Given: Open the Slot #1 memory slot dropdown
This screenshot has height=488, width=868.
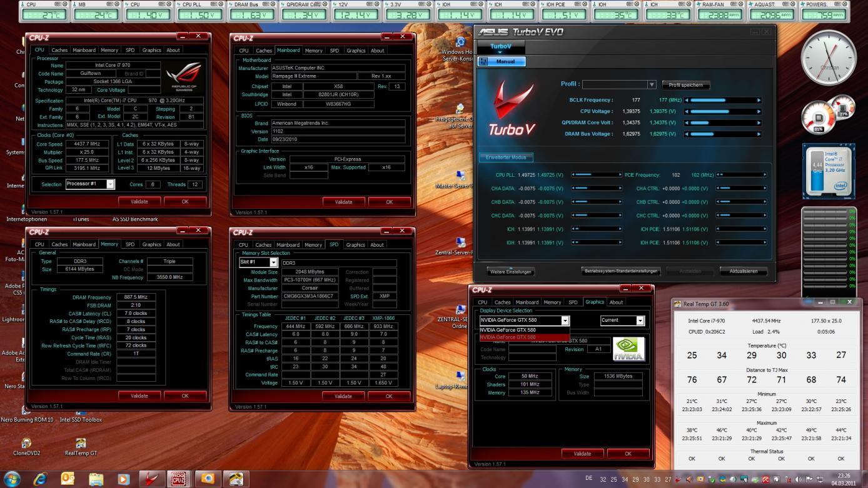Looking at the screenshot, I should coord(273,262).
